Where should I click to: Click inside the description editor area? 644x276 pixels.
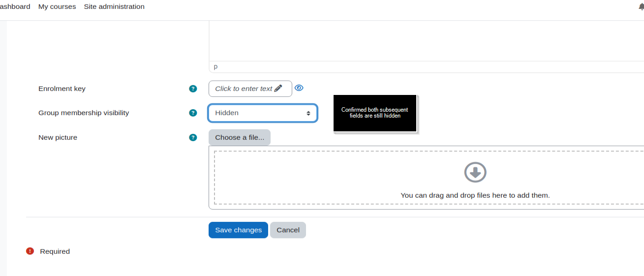(426, 41)
